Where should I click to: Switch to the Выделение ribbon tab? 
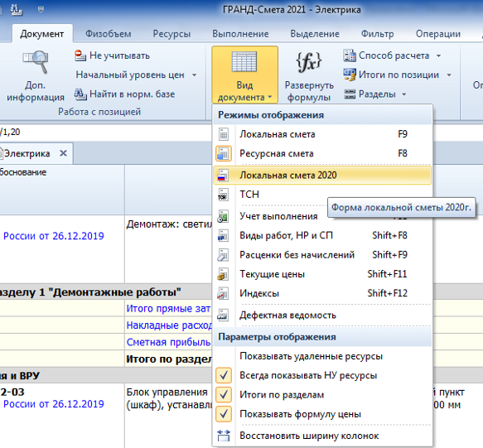click(x=315, y=34)
